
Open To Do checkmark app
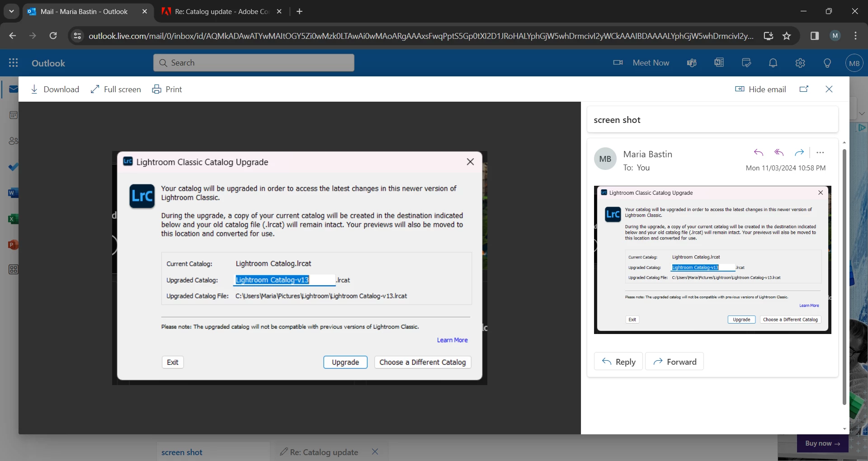(14, 167)
